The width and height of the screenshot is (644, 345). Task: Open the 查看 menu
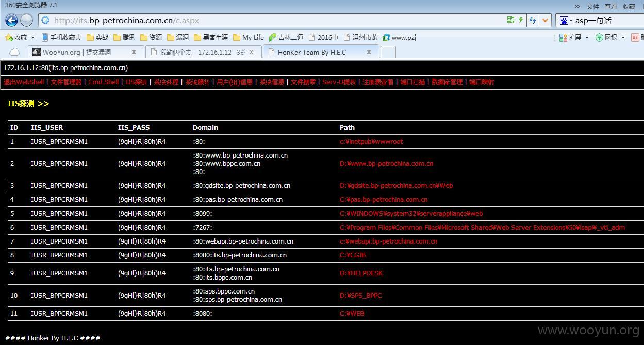tap(611, 6)
